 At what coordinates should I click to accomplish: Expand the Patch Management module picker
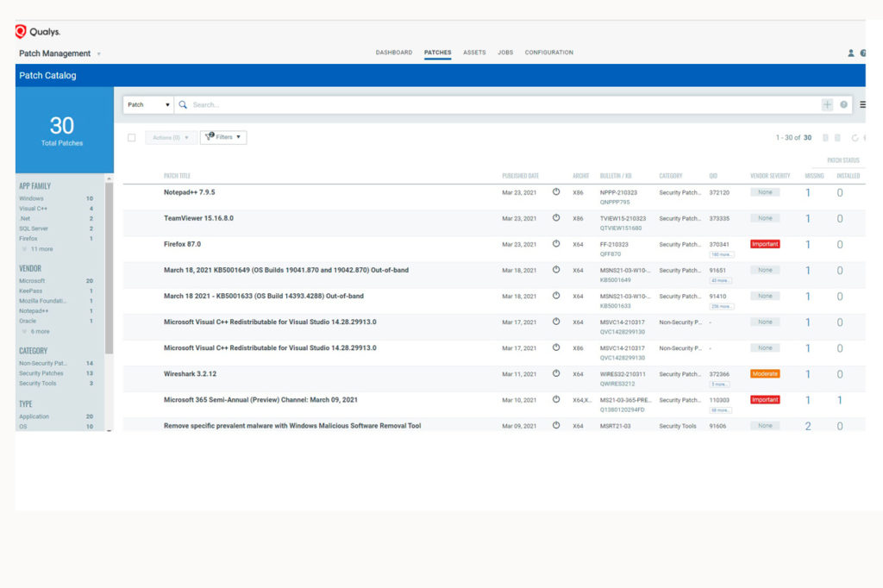[x=99, y=54]
